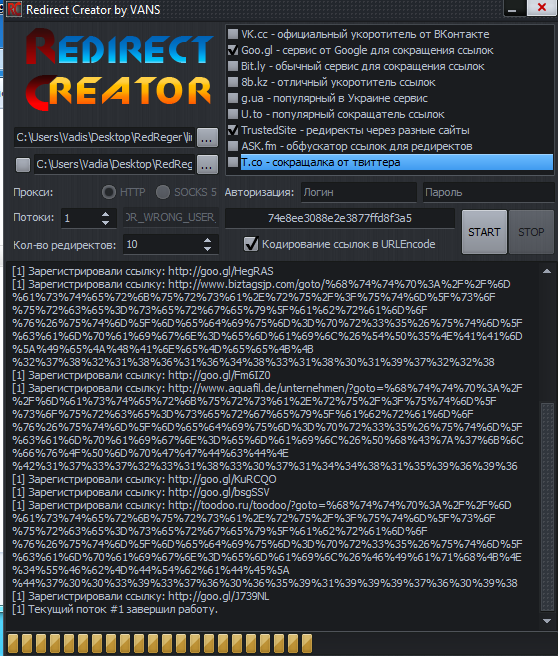Click the aquafil.de log entry
558x656 pixels.
pos(268,427)
